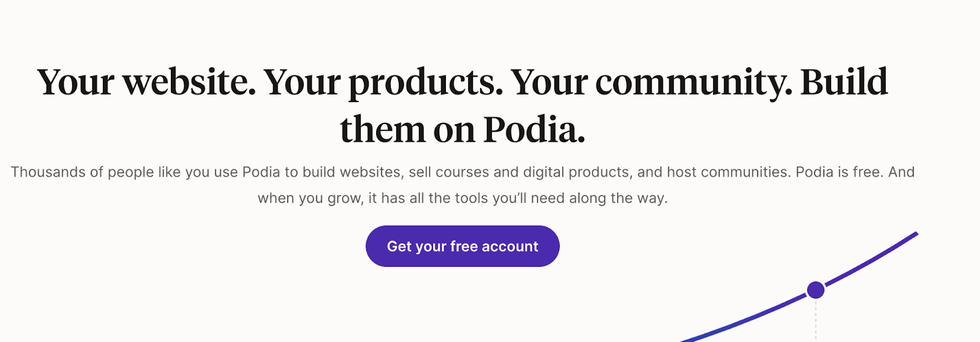Click the word "And" ending the first line
Image resolution: width=980 pixels, height=342 pixels.
tap(902, 172)
